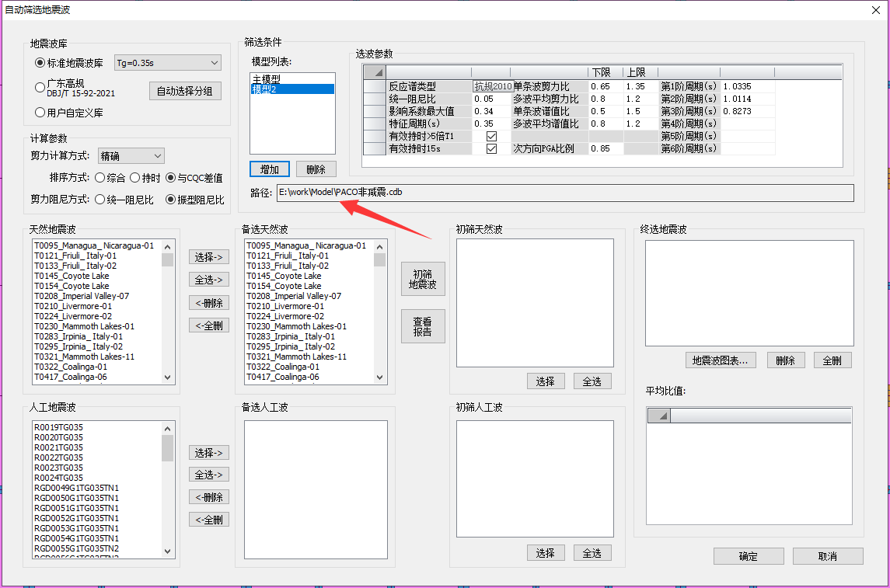890x588 pixels.
Task: Click 全选-> button for artificial waves
Action: pos(209,475)
